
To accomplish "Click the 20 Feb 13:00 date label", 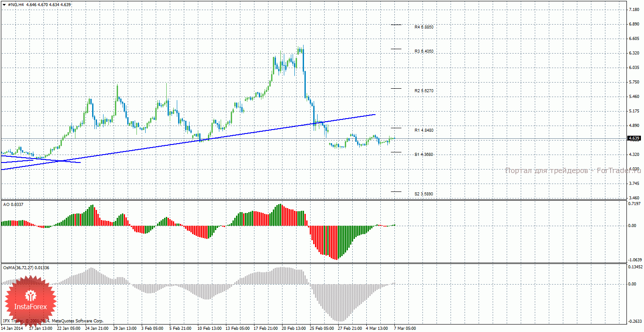I will (x=293, y=328).
